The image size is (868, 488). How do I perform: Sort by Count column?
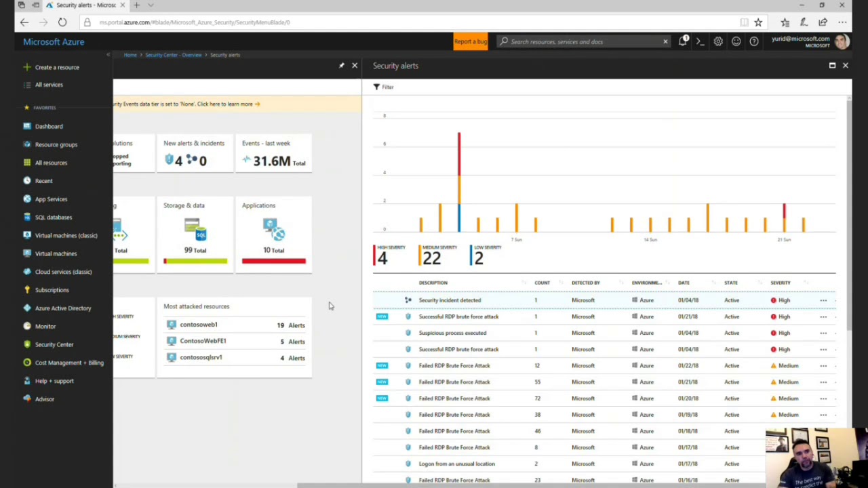point(542,283)
